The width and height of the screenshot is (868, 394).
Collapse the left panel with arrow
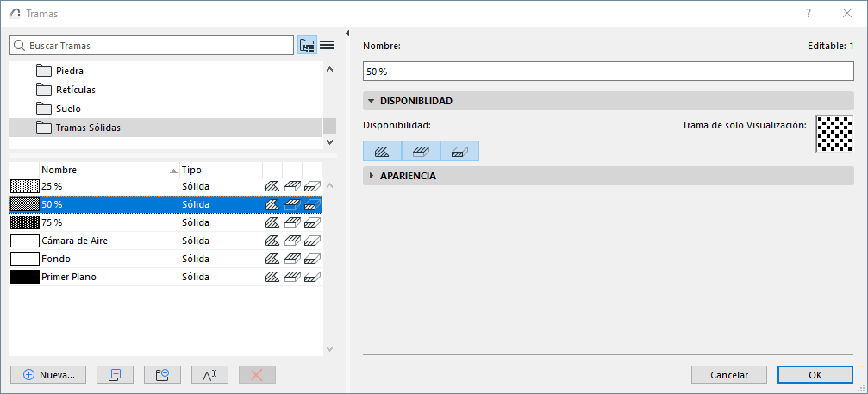point(347,34)
